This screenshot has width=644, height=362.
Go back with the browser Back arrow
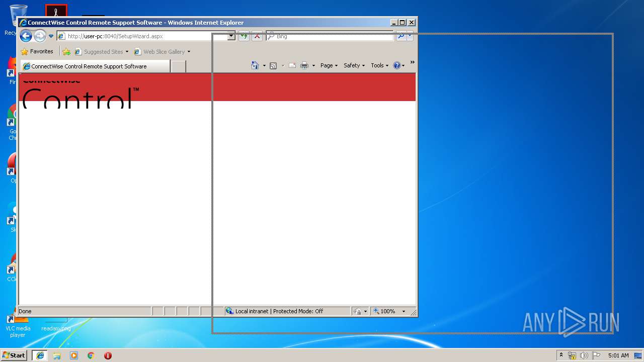(x=26, y=36)
